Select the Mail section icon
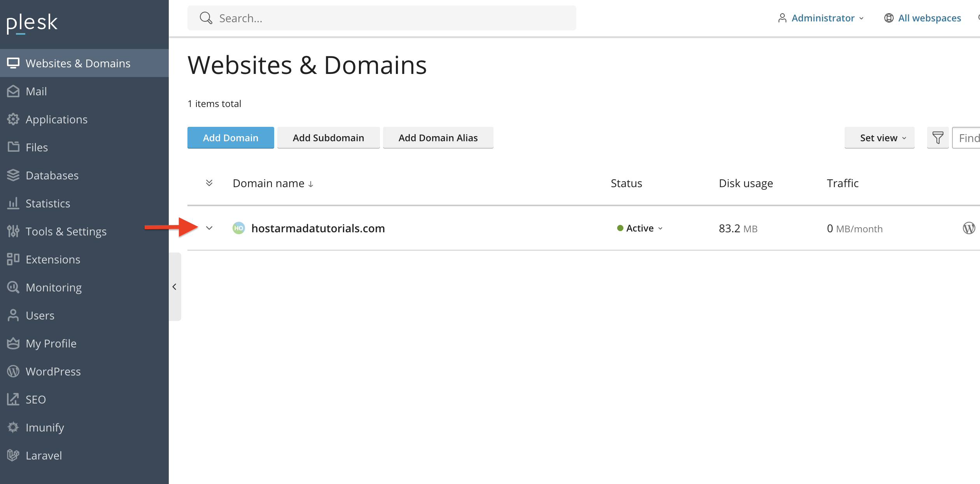This screenshot has width=980, height=484. coord(13,91)
